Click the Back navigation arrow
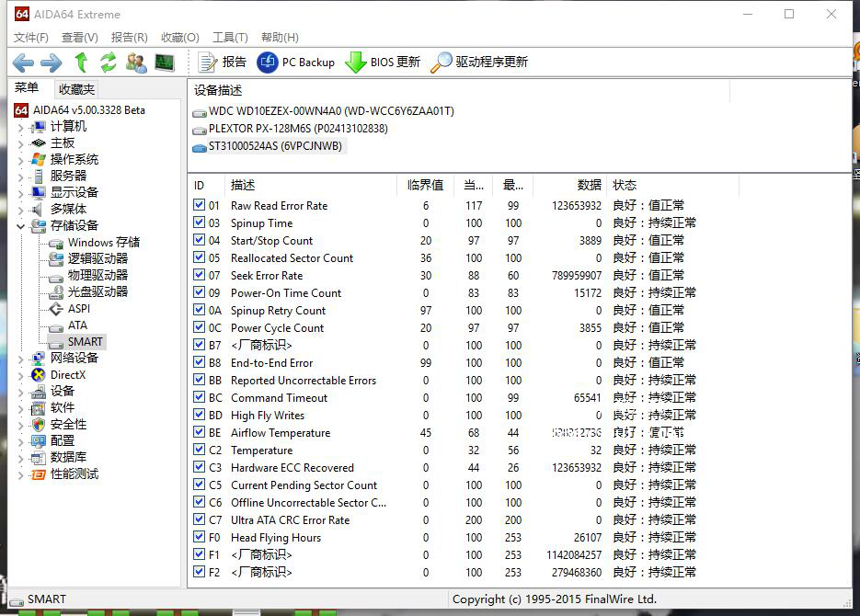 (23, 63)
